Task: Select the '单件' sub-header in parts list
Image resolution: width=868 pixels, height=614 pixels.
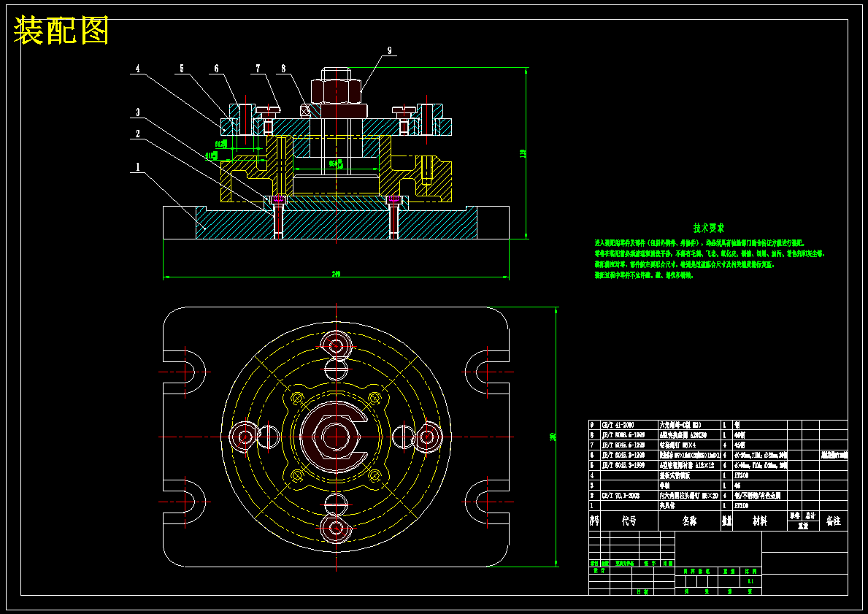Action: (x=795, y=516)
